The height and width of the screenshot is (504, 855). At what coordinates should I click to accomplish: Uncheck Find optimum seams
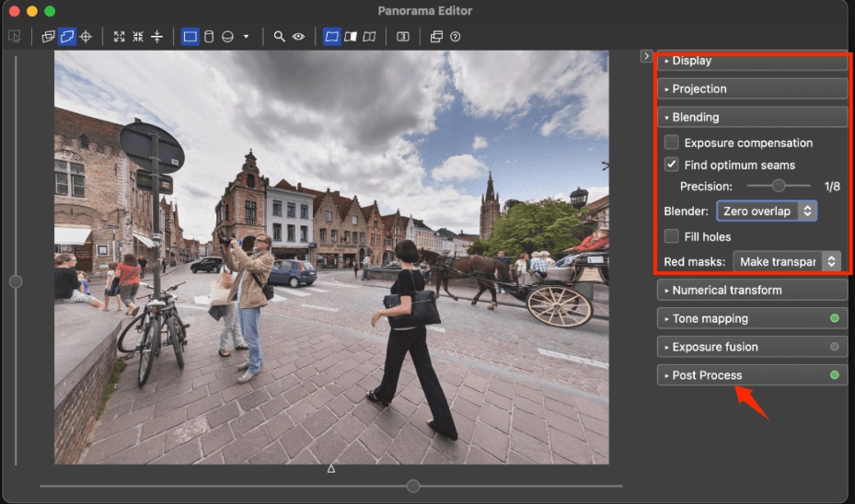coord(672,165)
